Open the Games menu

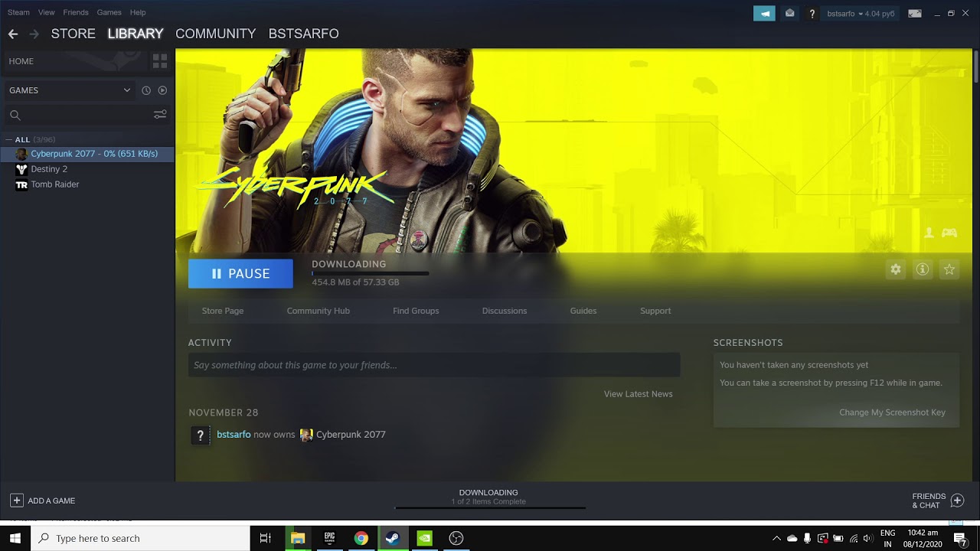(109, 12)
